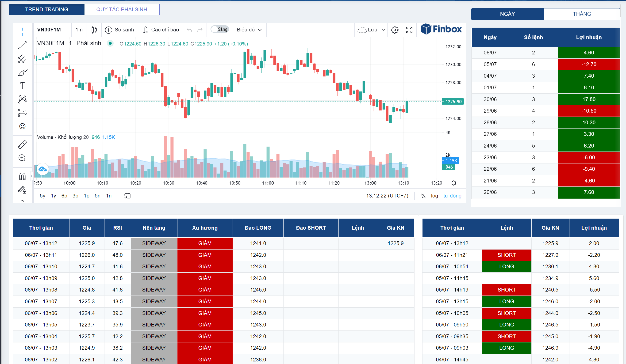Click the So sánh compare button
This screenshot has height=364, width=626.
pos(119,30)
